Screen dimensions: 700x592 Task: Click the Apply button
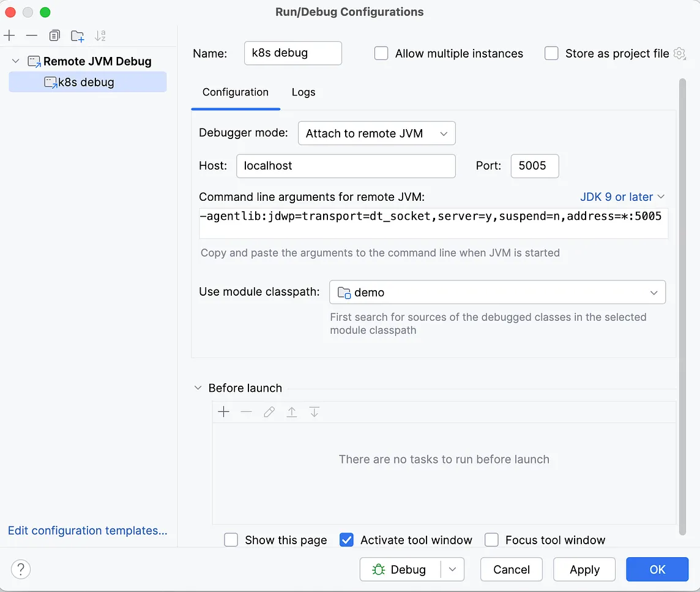click(584, 569)
